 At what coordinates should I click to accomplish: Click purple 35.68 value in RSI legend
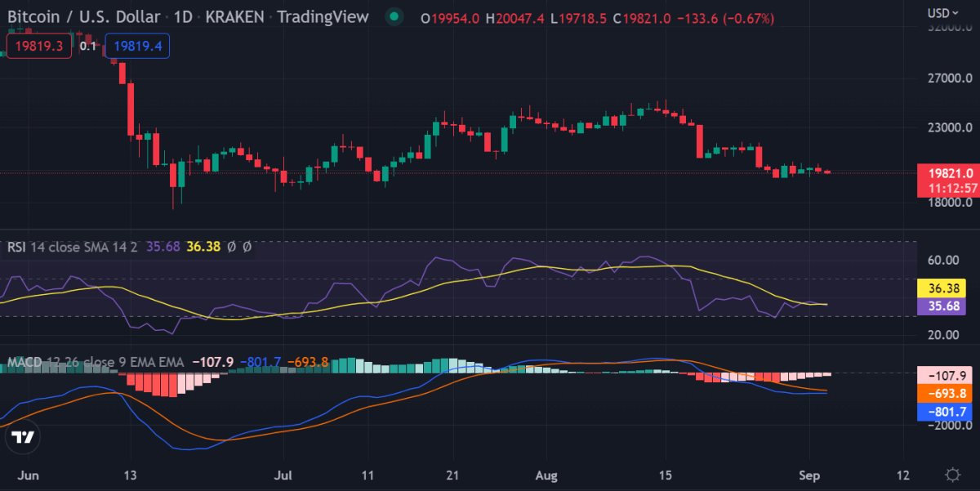click(163, 246)
